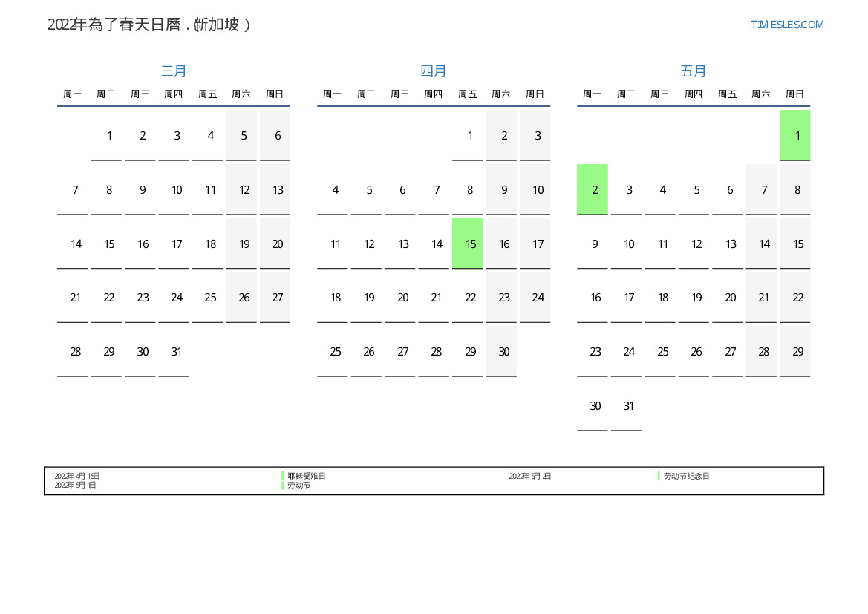The width and height of the screenshot is (868, 614).
Task: Select March 1 in the calendar
Action: [109, 136]
